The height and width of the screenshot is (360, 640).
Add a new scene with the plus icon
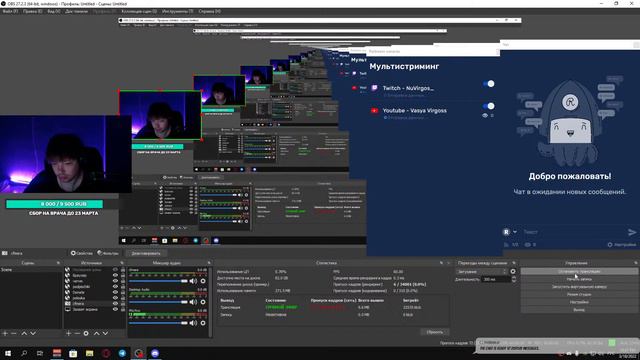pos(5,333)
